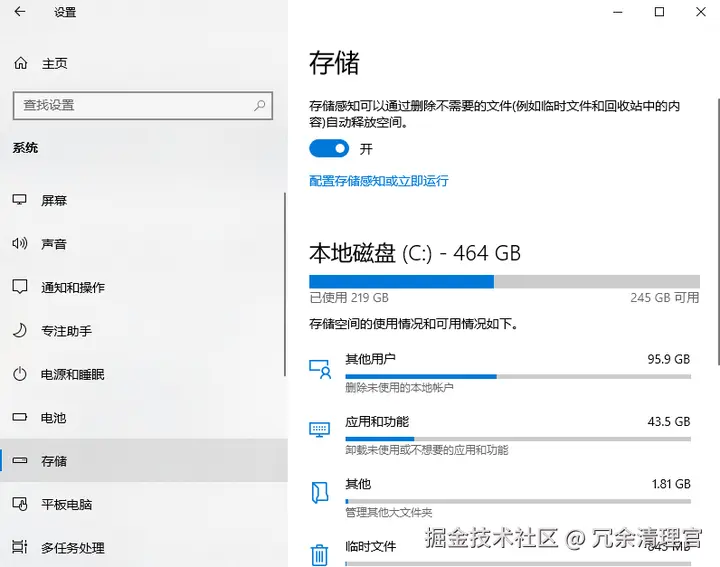
Task: Maximize the 设置 window
Action: coord(659,12)
